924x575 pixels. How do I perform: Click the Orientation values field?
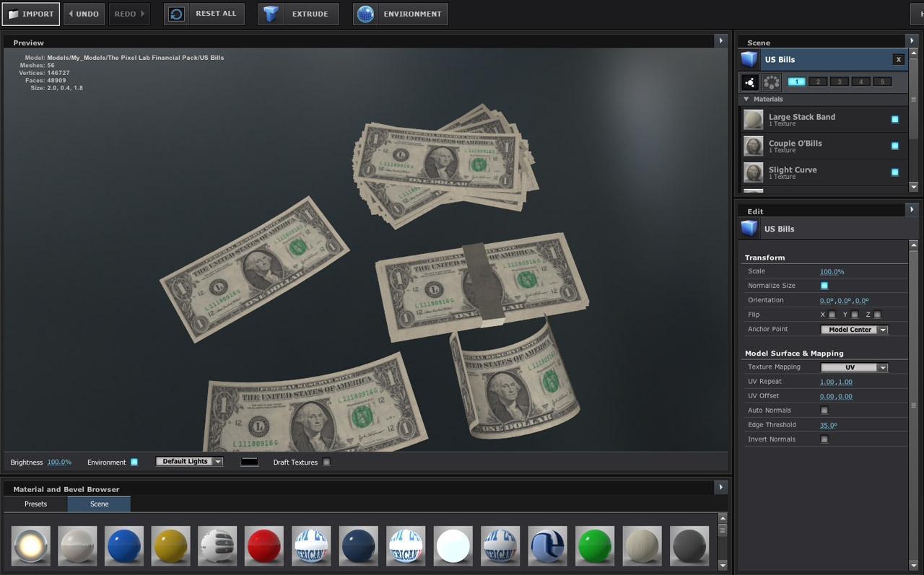click(x=844, y=301)
